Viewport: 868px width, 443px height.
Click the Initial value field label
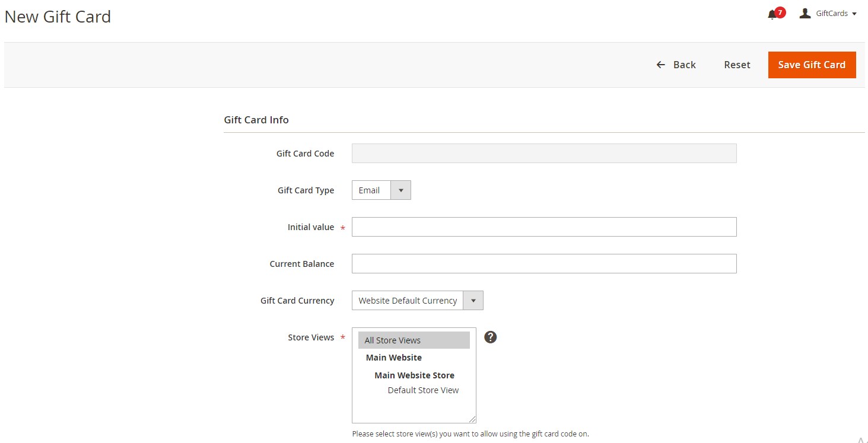311,227
